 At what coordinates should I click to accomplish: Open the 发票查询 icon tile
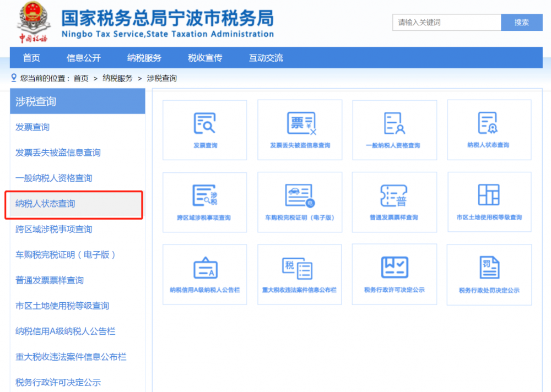click(x=204, y=130)
